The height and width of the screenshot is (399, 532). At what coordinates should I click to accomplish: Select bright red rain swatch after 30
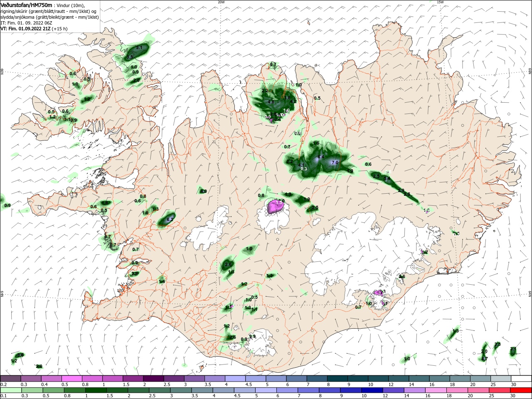pyautogui.click(x=521, y=390)
